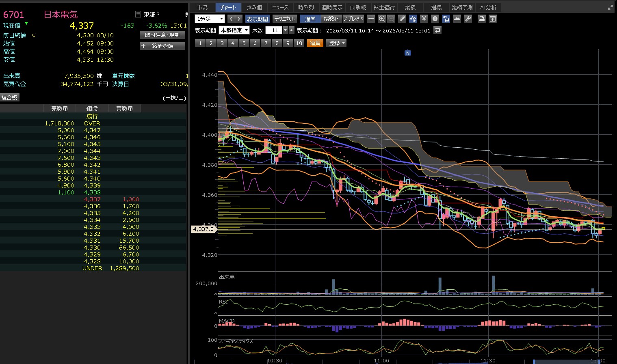Select the pencil drawing tool icon

402,19
